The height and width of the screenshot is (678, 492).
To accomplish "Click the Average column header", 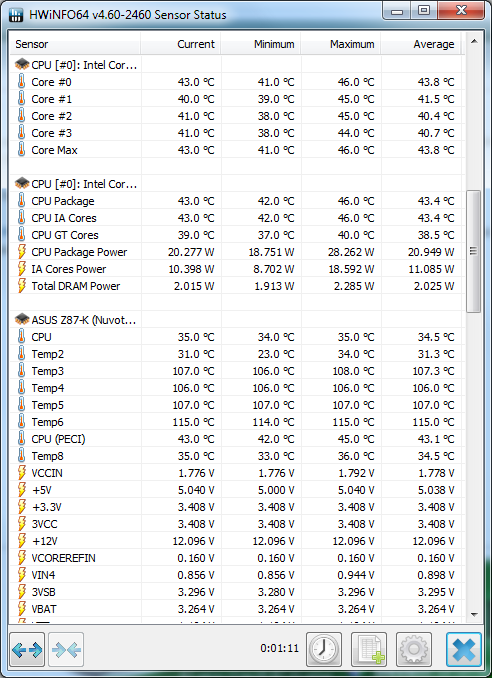I will pyautogui.click(x=421, y=44).
